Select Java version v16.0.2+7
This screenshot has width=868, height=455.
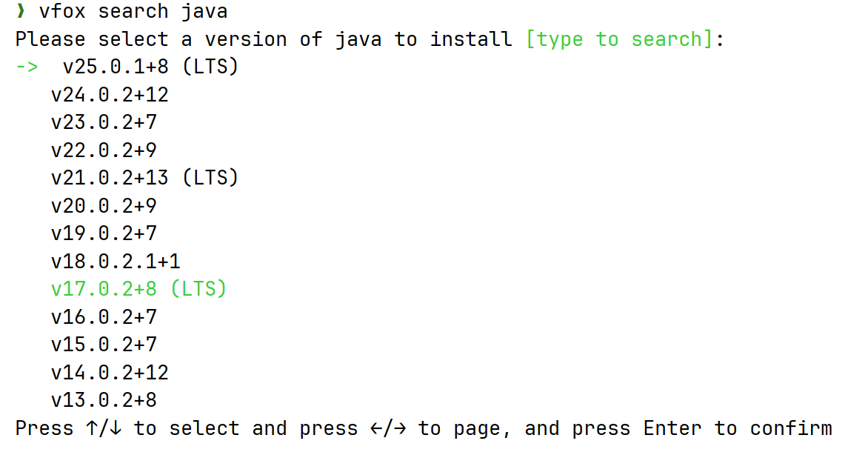[x=104, y=317]
